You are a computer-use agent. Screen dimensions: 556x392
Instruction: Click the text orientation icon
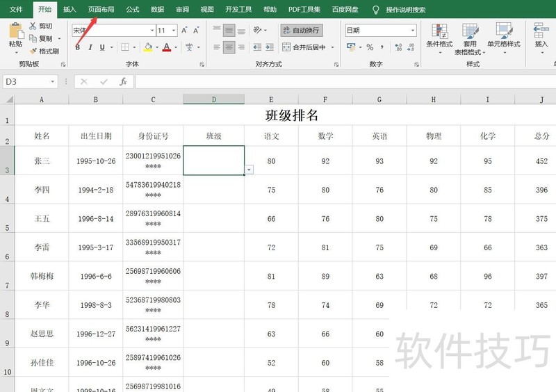coord(257,30)
